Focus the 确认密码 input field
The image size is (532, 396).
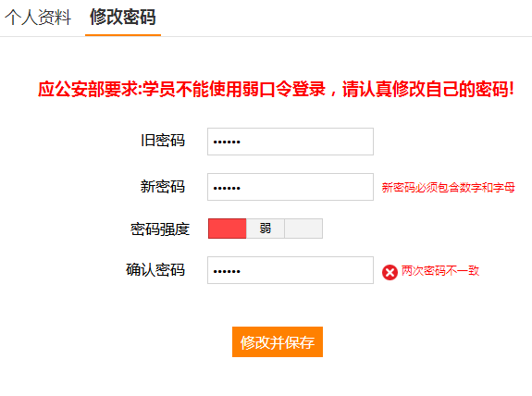click(291, 270)
